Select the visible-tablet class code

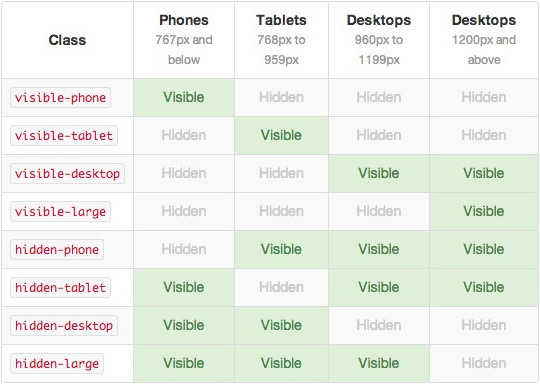(64, 136)
